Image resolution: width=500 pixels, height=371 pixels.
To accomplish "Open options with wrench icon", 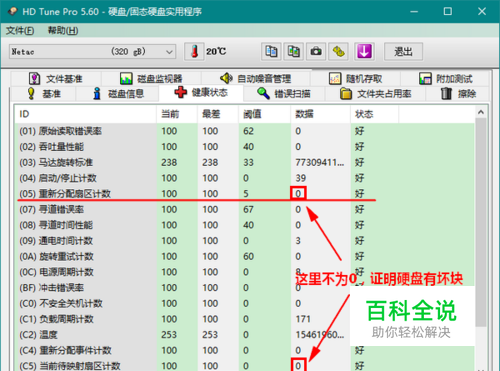I will coord(339,52).
